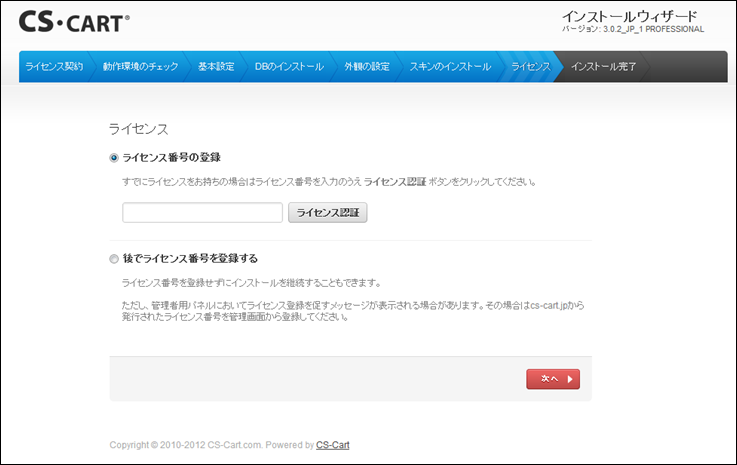The height and width of the screenshot is (465, 737).
Task: Go to the インストール完了 step
Action: point(603,67)
